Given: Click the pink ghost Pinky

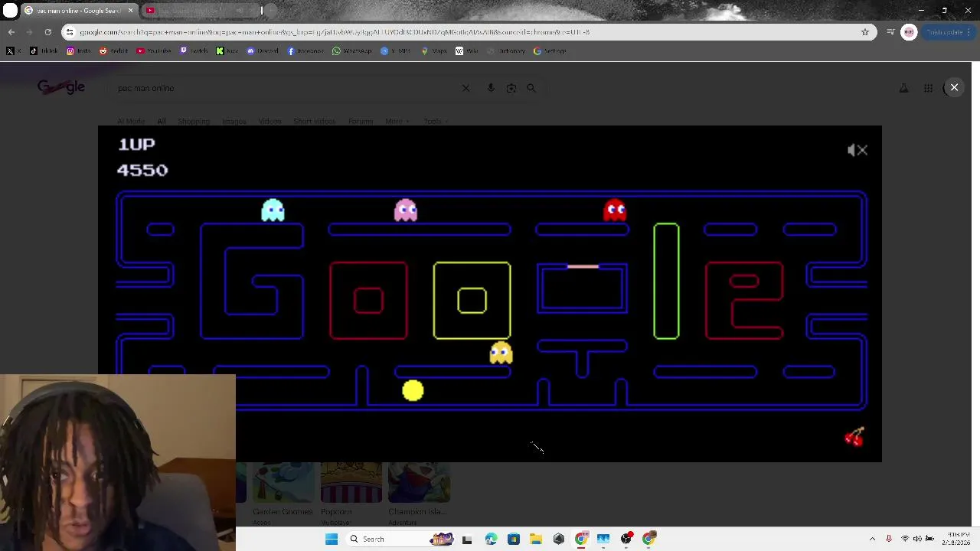Looking at the screenshot, I should 406,210.
